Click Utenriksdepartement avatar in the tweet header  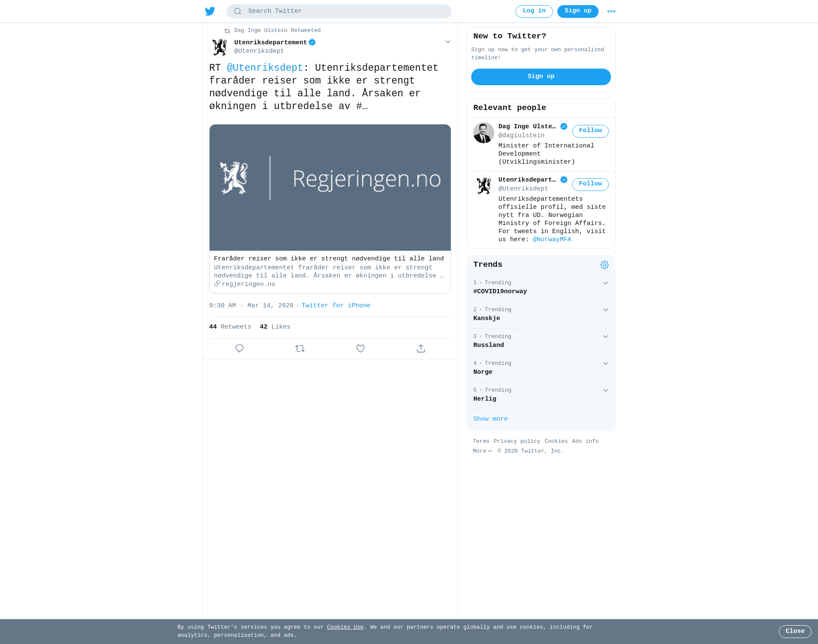pyautogui.click(x=220, y=47)
